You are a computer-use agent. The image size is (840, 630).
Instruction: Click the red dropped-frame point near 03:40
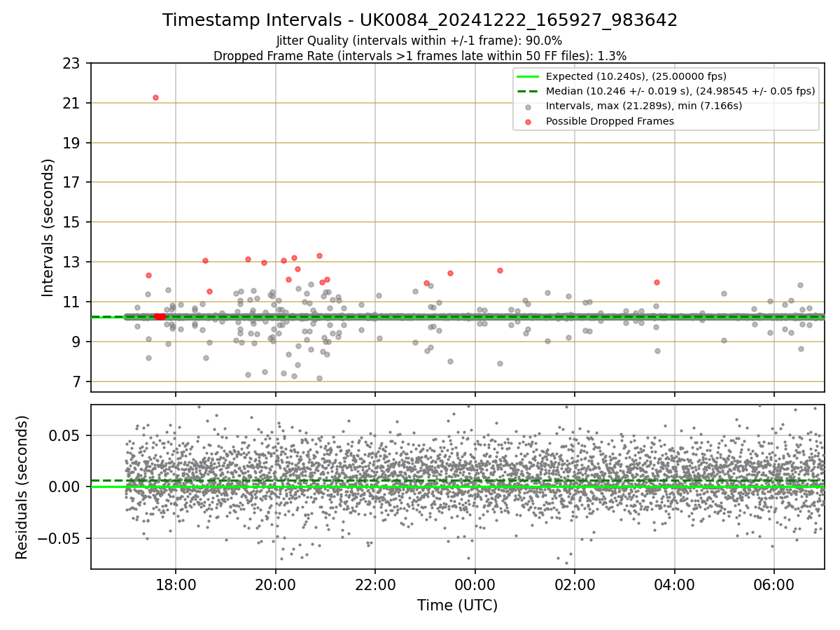(657, 282)
